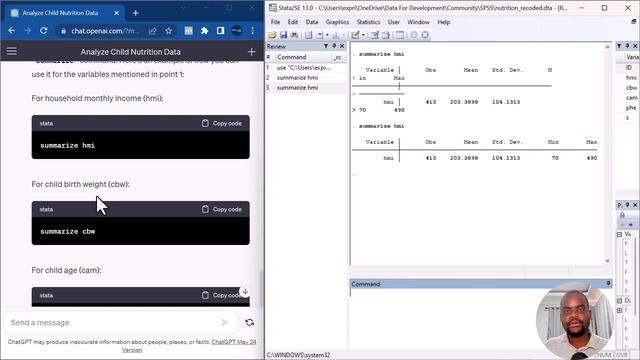Collapse the Variables group in the Properties panel
The height and width of the screenshot is (360, 640).
point(619,234)
